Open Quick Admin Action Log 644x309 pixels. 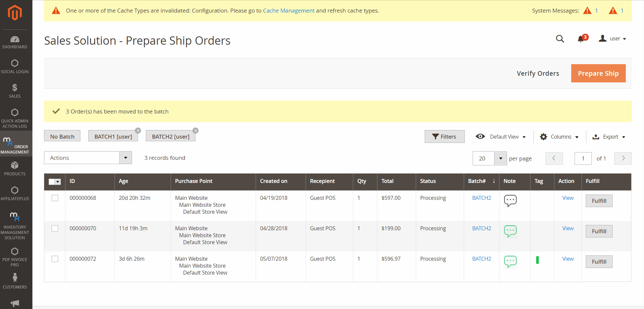15,118
